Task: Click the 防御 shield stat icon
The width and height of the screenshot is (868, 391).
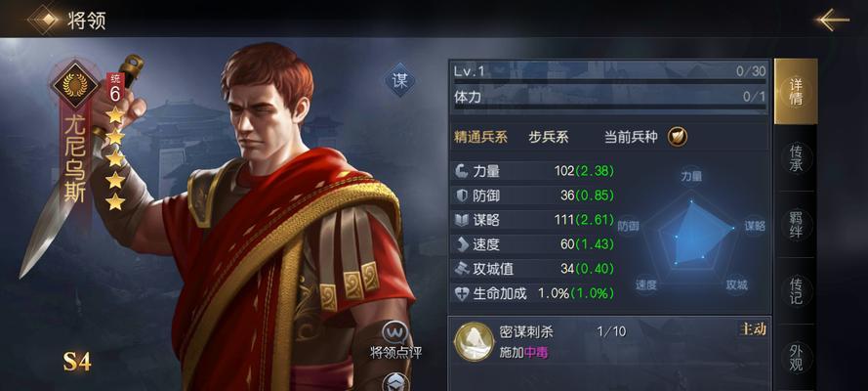Action: point(462,195)
